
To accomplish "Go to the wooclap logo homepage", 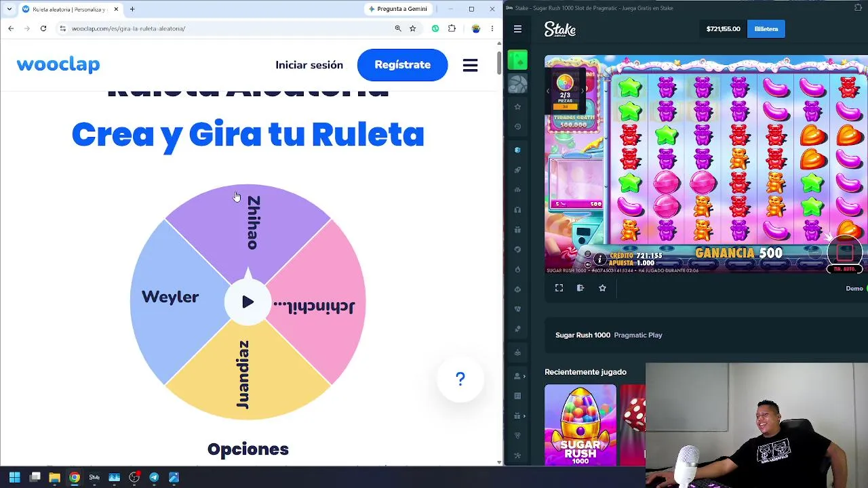I will pyautogui.click(x=58, y=65).
